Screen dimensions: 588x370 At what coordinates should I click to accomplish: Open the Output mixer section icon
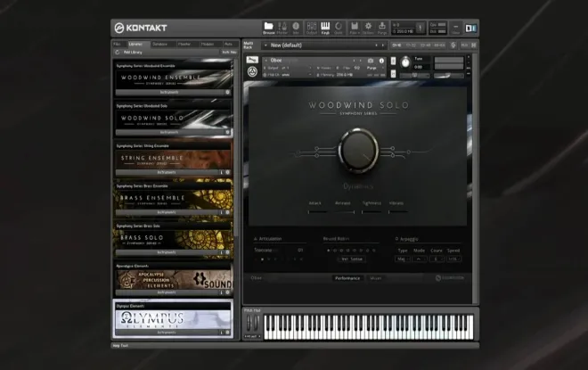coord(312,28)
